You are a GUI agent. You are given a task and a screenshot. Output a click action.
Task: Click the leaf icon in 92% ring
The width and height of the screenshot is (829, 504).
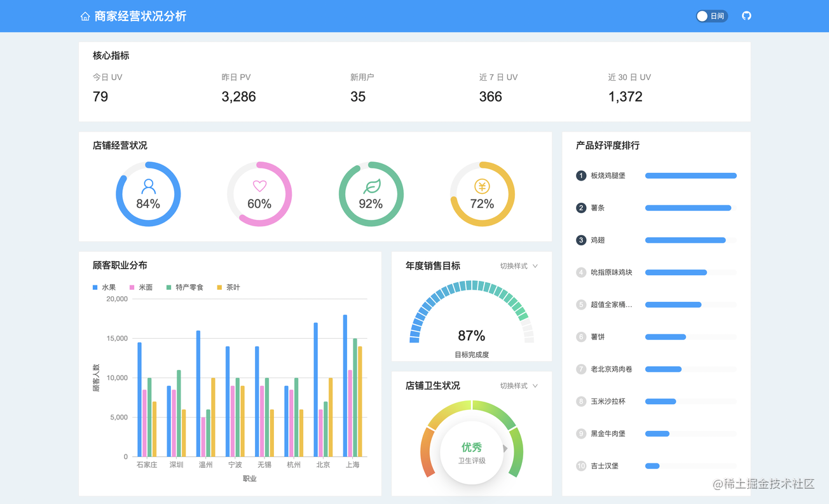(371, 186)
